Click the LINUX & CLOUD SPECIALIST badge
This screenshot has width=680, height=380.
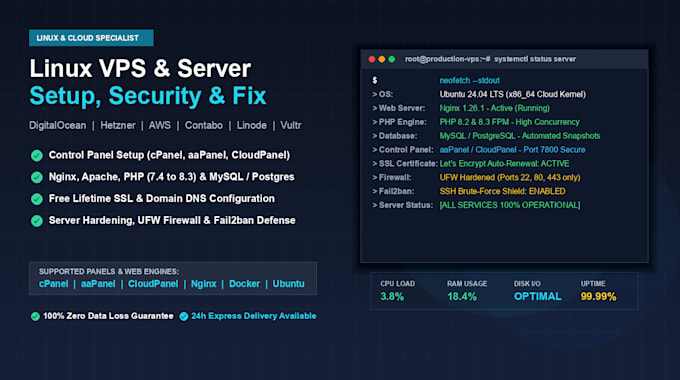coord(91,38)
